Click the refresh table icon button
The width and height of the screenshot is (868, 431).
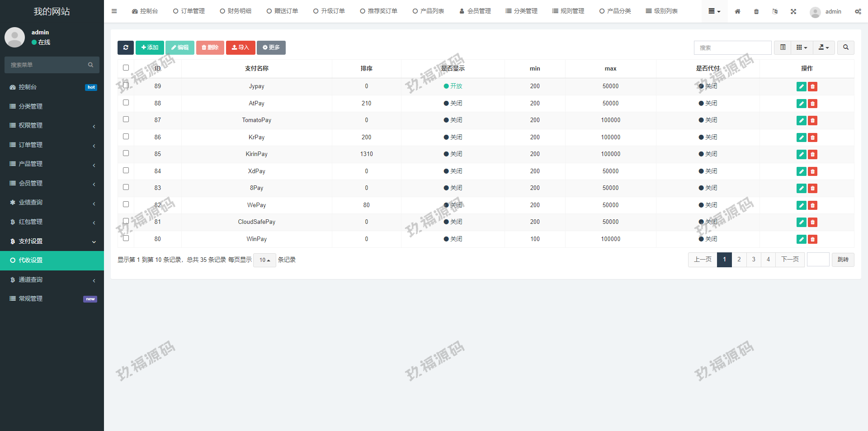126,47
